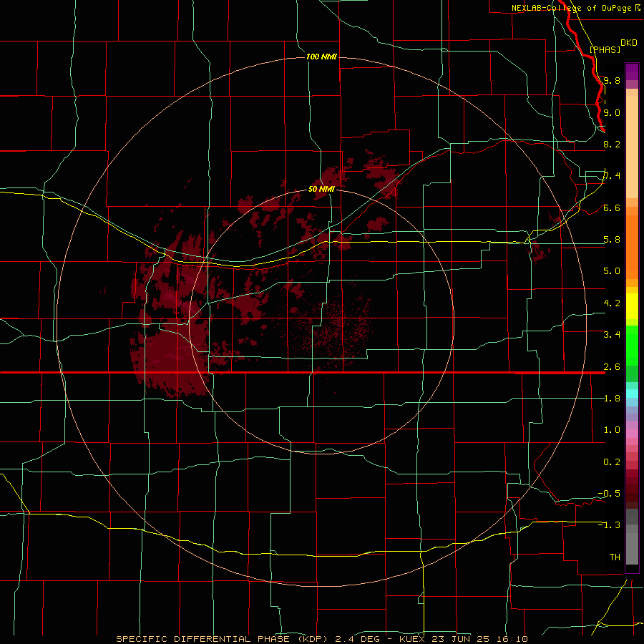The image size is (644, 644).
Task: Click the 5.8 legend value
Action: (612, 240)
